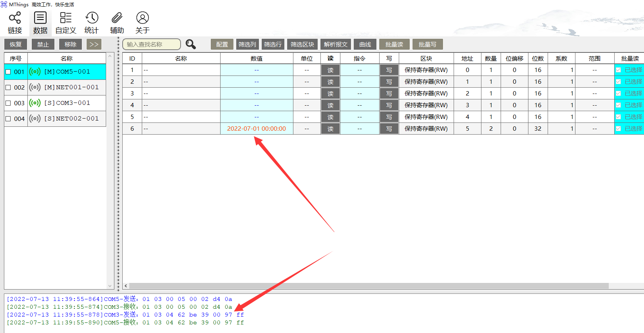Open the 关于 (About) person icon
The height and width of the screenshot is (333, 644).
(142, 18)
